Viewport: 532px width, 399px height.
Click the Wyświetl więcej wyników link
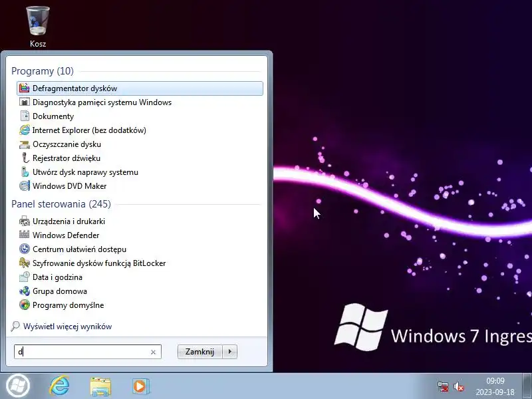68,327
